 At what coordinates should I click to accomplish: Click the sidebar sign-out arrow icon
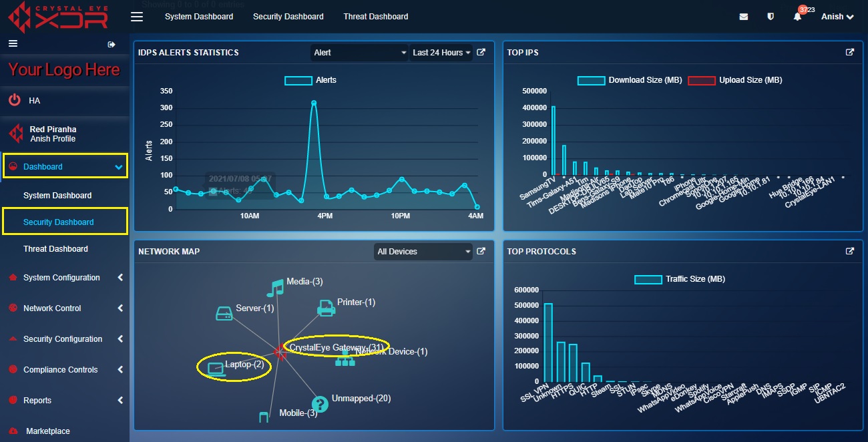(x=112, y=45)
